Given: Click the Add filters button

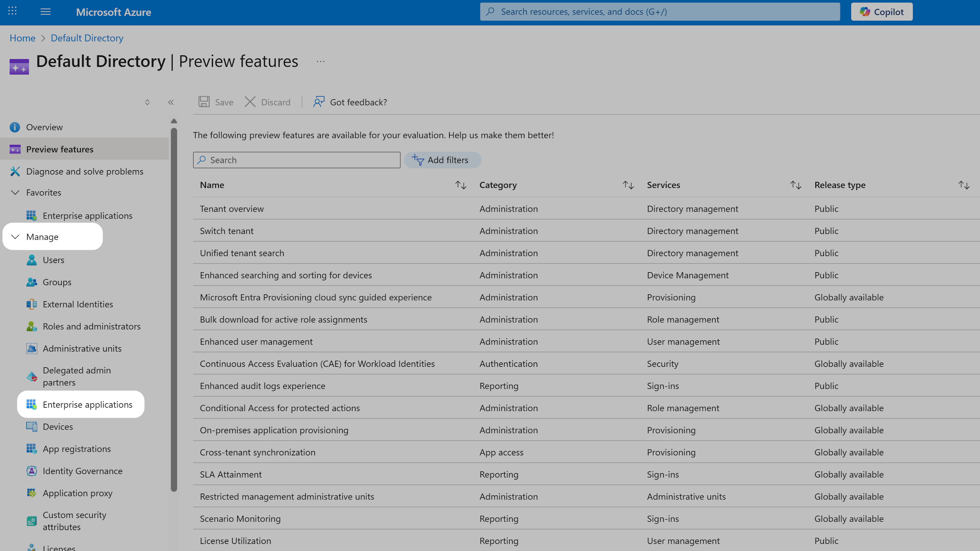Looking at the screenshot, I should (x=443, y=160).
